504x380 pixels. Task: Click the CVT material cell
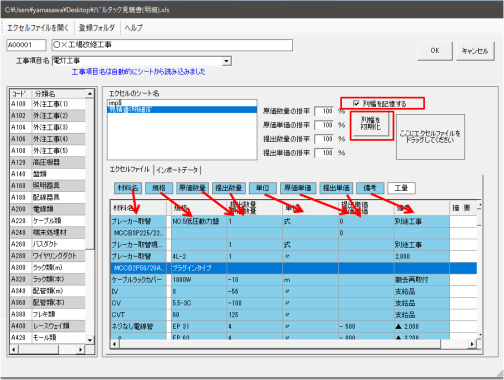138,315
